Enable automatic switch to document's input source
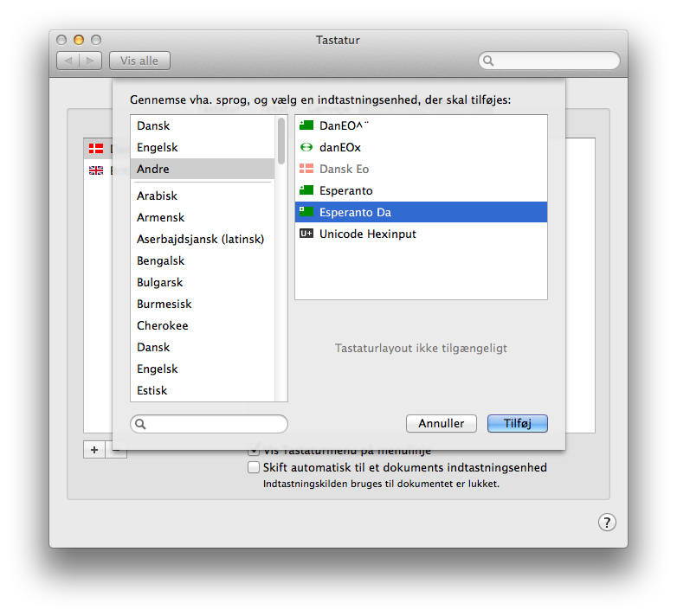This screenshot has height=616, width=677. click(x=254, y=467)
